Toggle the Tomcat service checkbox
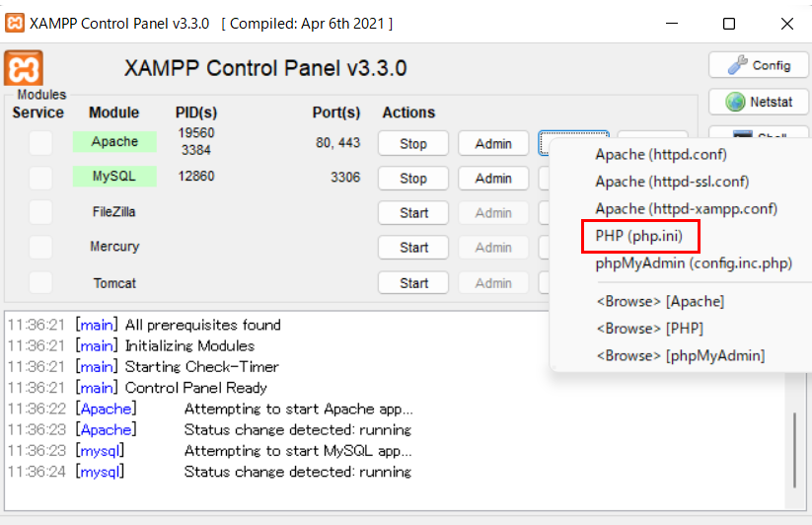Screen dimensions: 812x525 pyautogui.click(x=40, y=282)
